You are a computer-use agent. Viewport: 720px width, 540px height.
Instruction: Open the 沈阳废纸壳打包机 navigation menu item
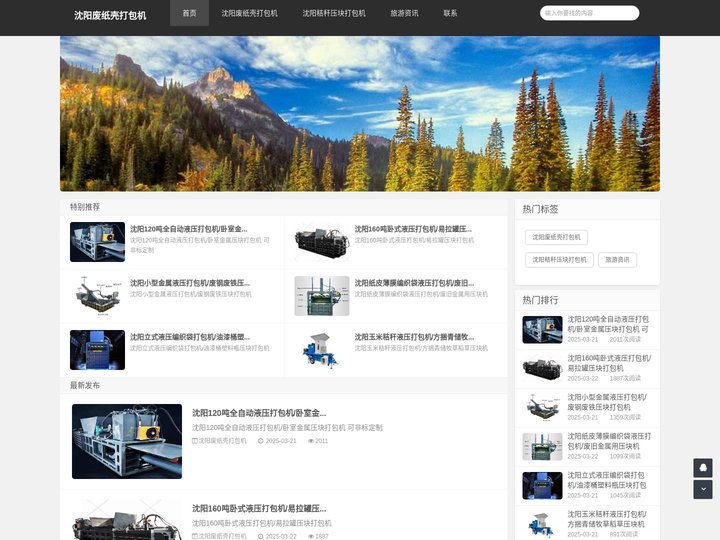(249, 13)
